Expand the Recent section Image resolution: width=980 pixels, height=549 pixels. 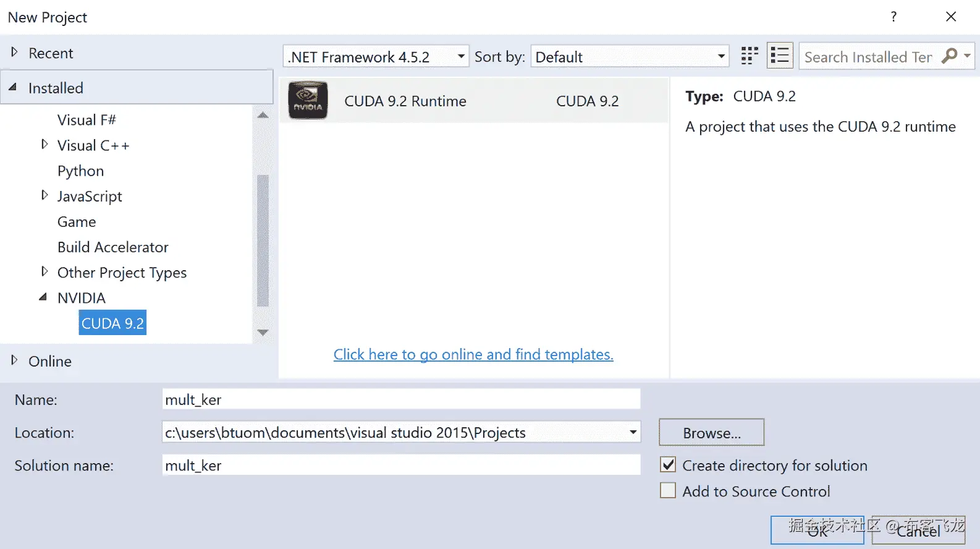(x=14, y=52)
